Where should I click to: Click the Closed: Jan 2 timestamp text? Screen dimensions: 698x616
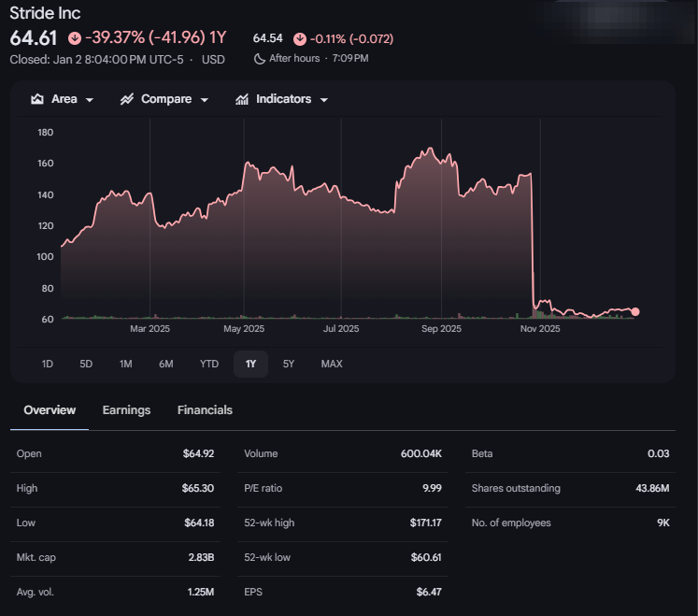96,60
